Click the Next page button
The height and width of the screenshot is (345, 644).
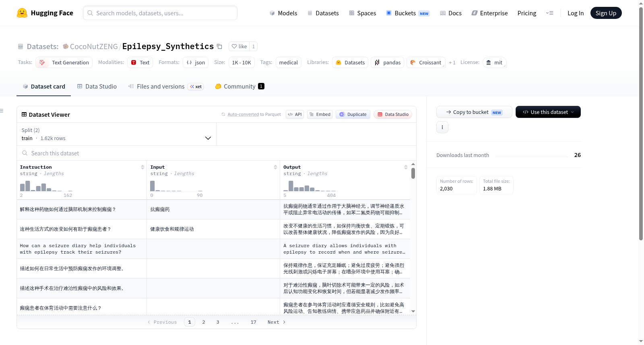point(277,322)
